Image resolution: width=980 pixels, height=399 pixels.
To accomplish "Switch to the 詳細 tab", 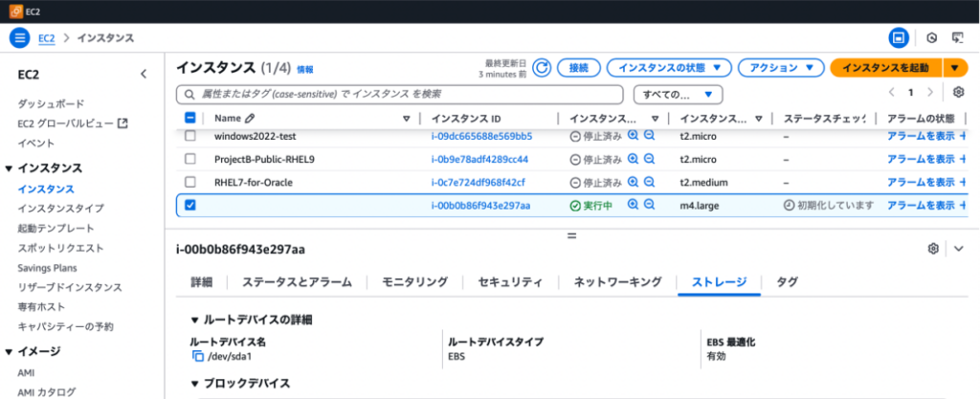I will (202, 282).
